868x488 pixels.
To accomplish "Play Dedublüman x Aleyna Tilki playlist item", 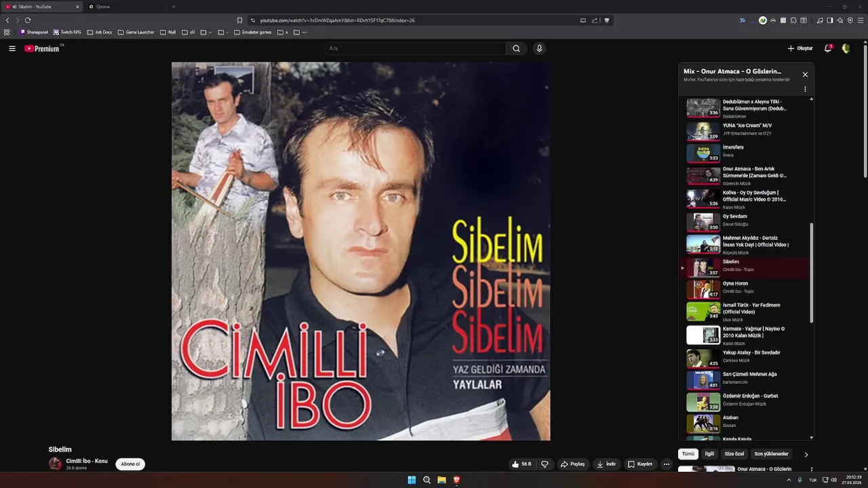I will click(x=745, y=108).
